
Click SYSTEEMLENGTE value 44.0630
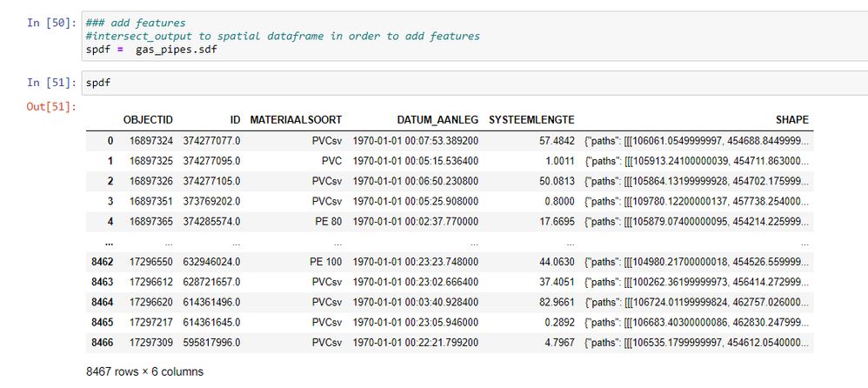557,261
